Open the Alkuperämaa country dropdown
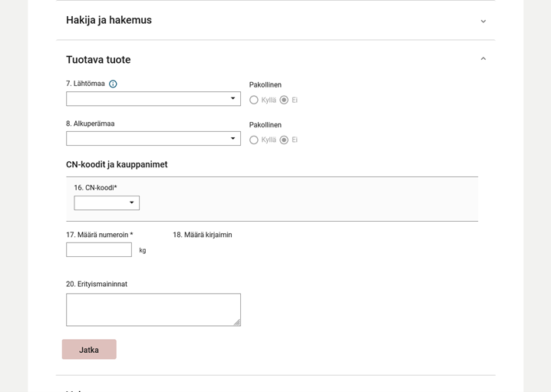Image resolution: width=551 pixels, height=392 pixels. point(153,139)
